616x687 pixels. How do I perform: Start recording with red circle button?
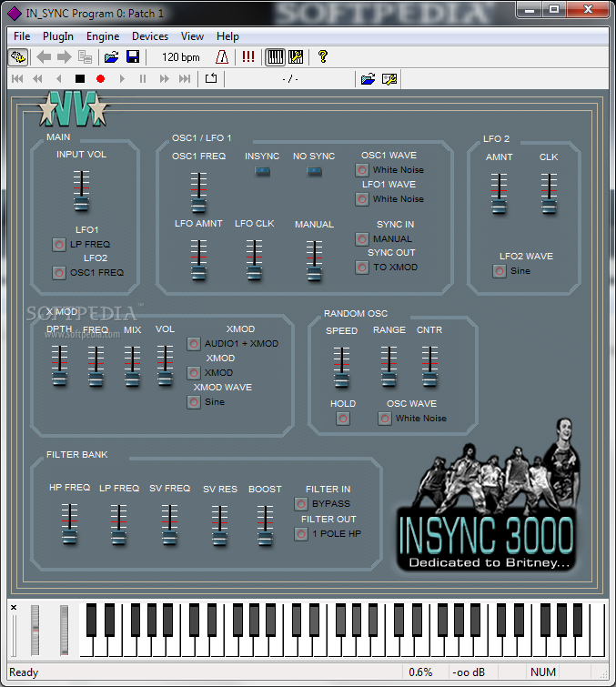[100, 79]
